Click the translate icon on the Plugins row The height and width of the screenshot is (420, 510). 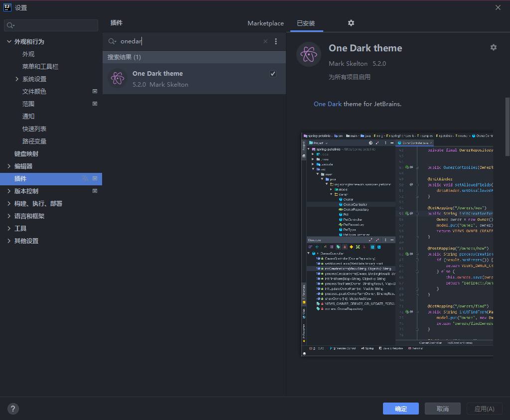85,178
